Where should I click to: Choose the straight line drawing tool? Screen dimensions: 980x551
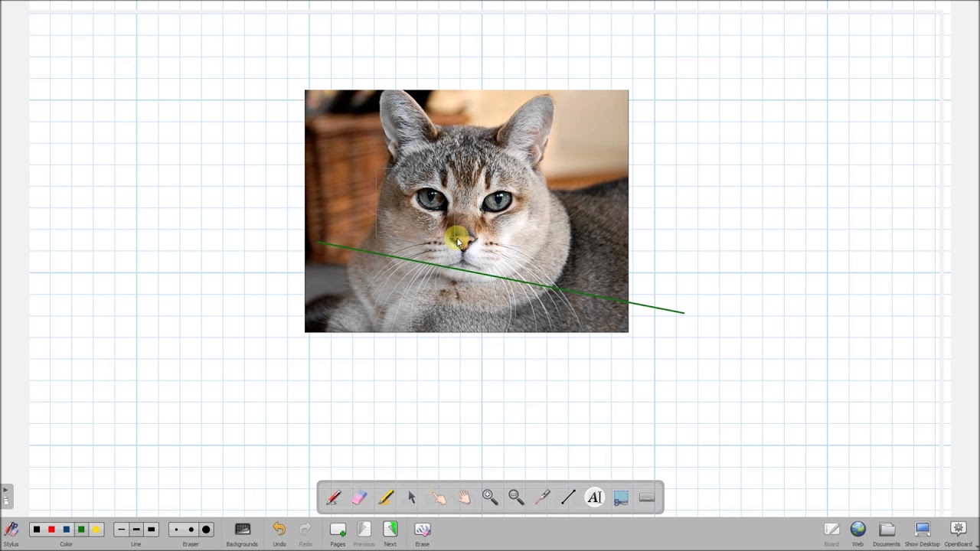(x=568, y=497)
